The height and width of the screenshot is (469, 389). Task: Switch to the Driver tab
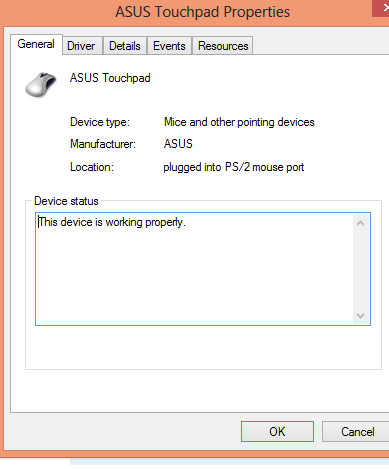(81, 46)
